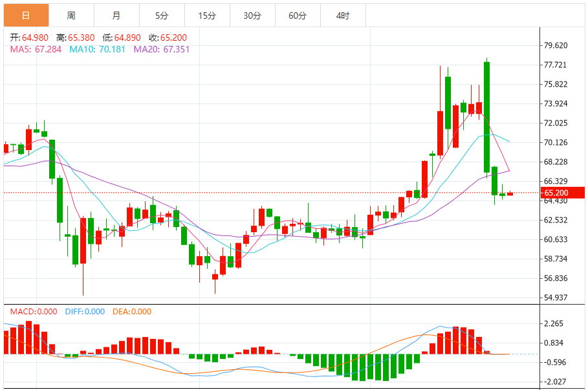Image resolution: width=588 pixels, height=390 pixels.
Task: Click the 79.620 price axis label
Action: click(x=556, y=45)
